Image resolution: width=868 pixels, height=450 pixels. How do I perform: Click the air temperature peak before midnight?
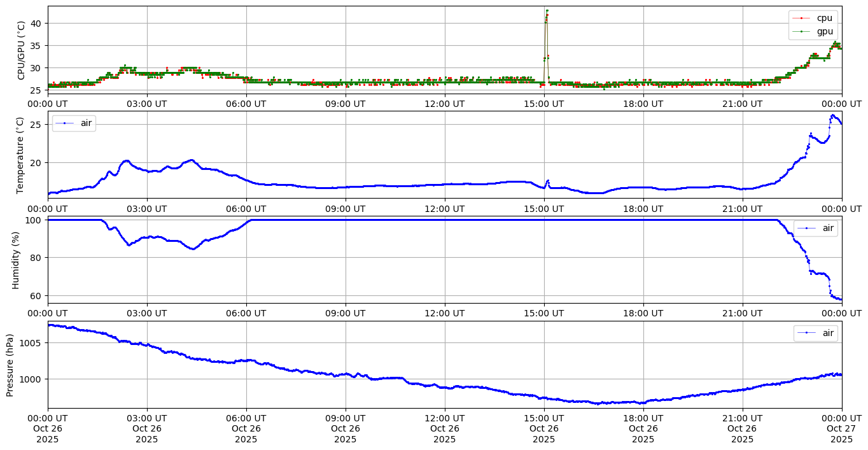pos(832,115)
